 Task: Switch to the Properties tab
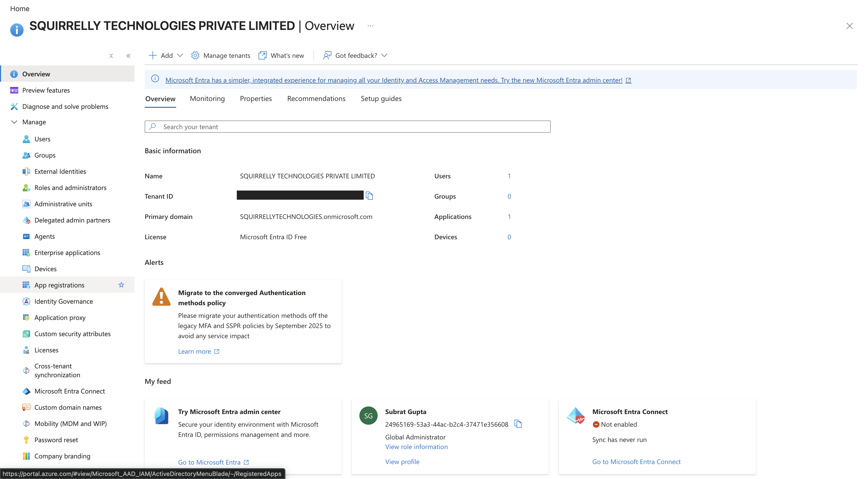256,98
